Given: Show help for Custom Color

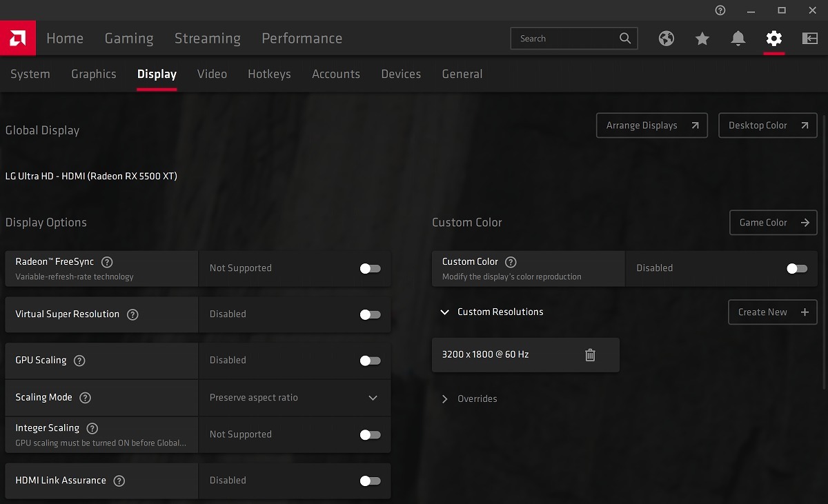Looking at the screenshot, I should (511, 262).
